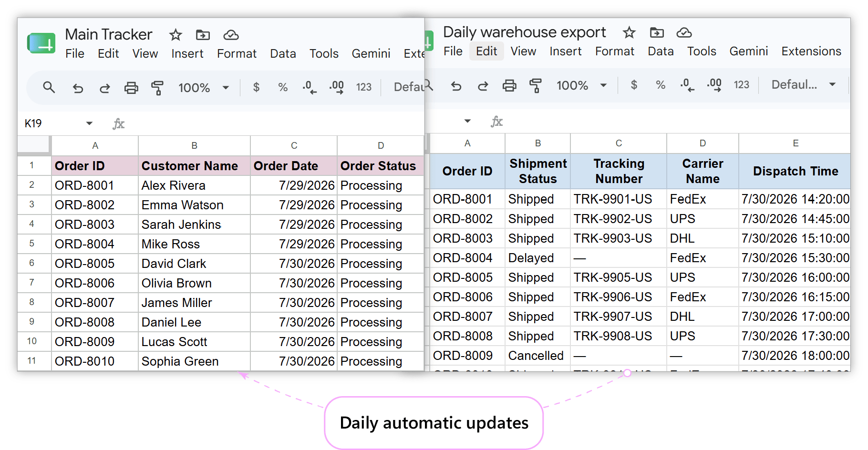Open zoom 100% dropdown in Main Tracker

[x=204, y=88]
